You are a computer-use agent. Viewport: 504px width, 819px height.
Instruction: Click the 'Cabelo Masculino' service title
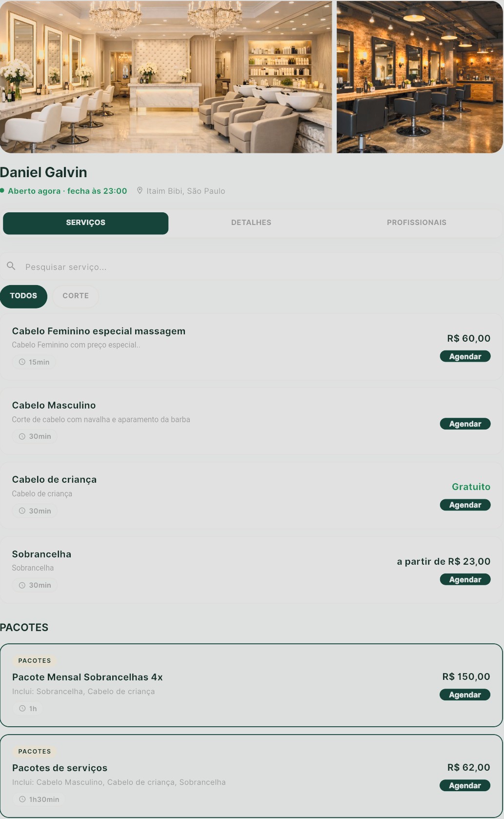click(54, 405)
